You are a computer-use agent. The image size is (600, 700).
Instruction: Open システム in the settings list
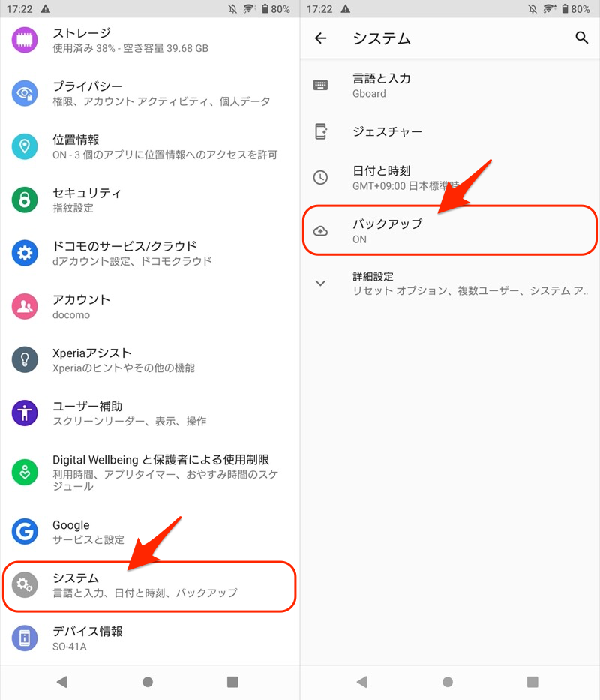(149, 586)
